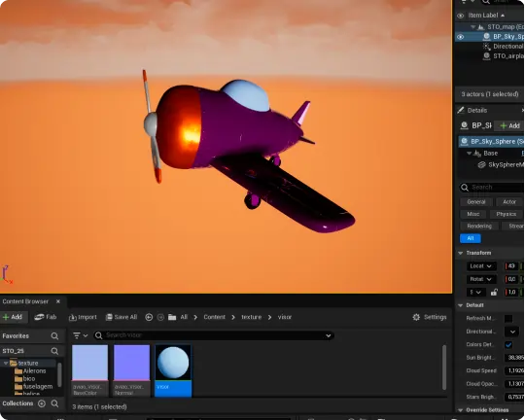Click the scale lock icon
Viewport: 525px width, 420px height.
(494, 293)
